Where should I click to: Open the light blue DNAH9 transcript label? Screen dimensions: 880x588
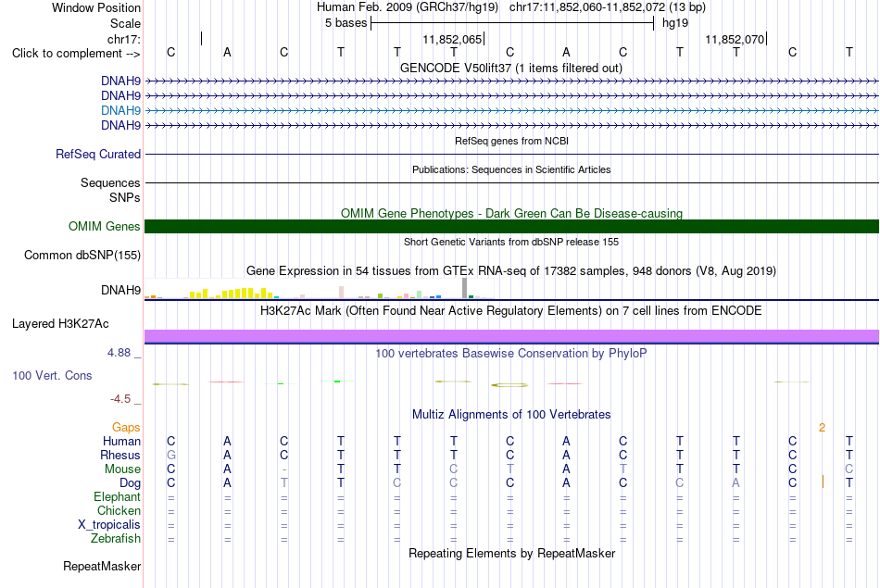pos(120,110)
